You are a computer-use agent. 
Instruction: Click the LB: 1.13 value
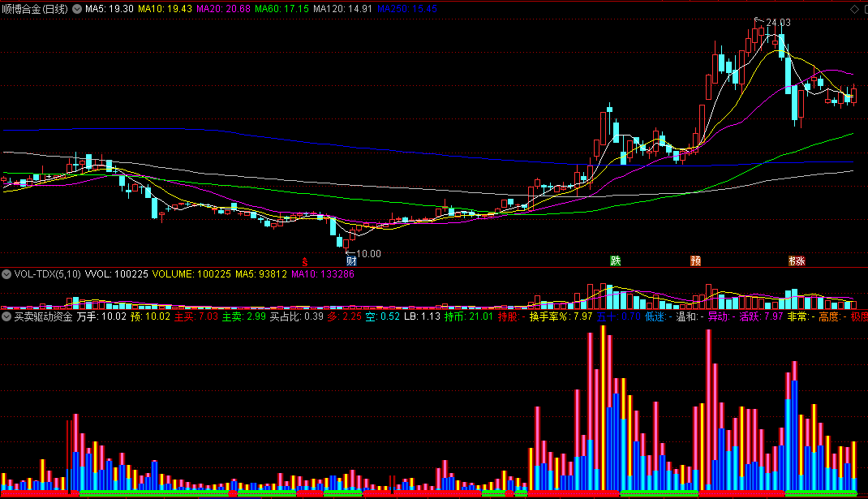[x=422, y=316]
